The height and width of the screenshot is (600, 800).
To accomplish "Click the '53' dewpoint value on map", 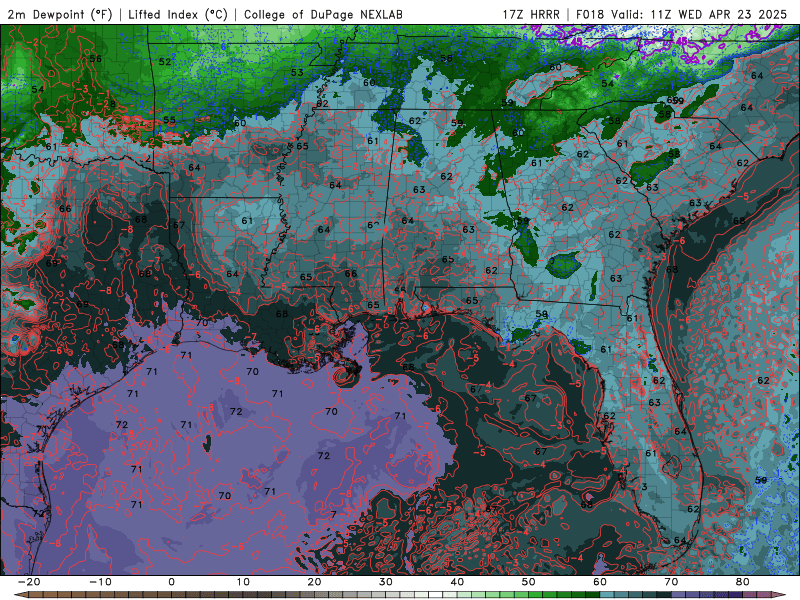I will tap(297, 72).
